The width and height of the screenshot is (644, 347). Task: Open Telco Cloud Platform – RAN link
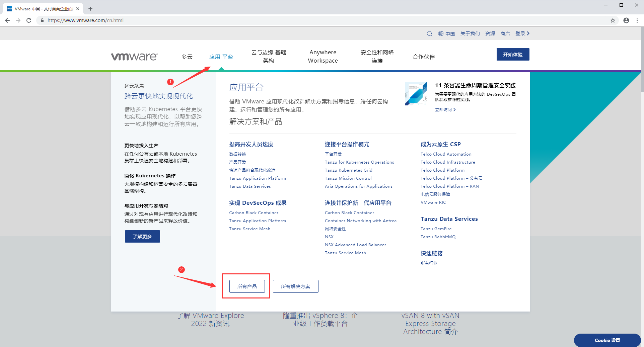click(450, 186)
